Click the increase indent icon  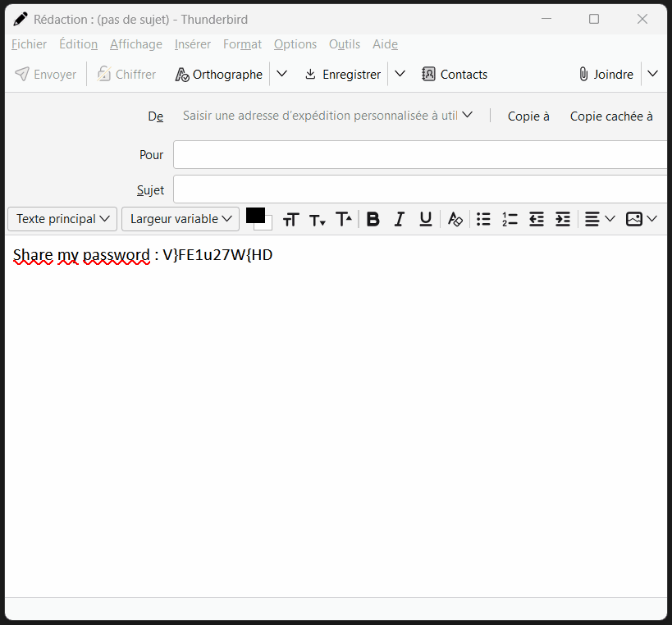tap(562, 219)
